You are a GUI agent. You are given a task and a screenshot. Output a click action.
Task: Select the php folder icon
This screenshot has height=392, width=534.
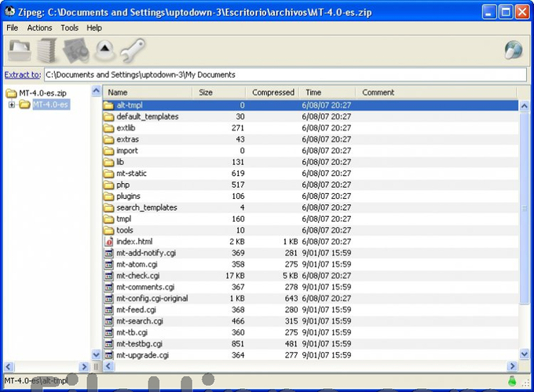coord(108,185)
